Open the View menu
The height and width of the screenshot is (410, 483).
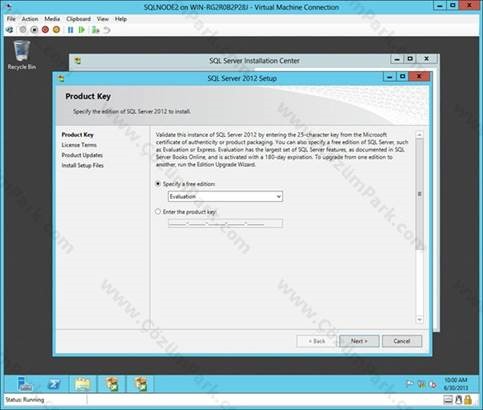(103, 19)
